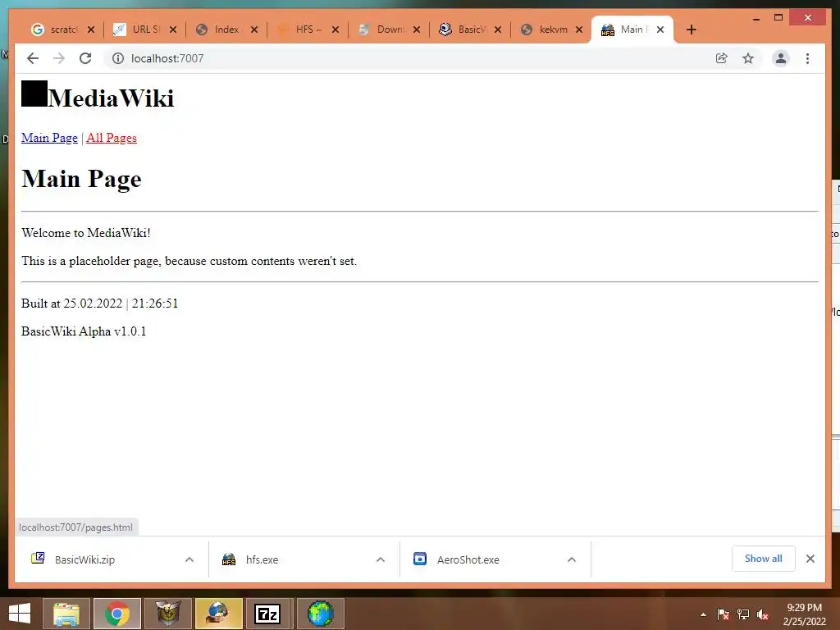Close the downloads bar
The height and width of the screenshot is (630, 840).
(810, 559)
